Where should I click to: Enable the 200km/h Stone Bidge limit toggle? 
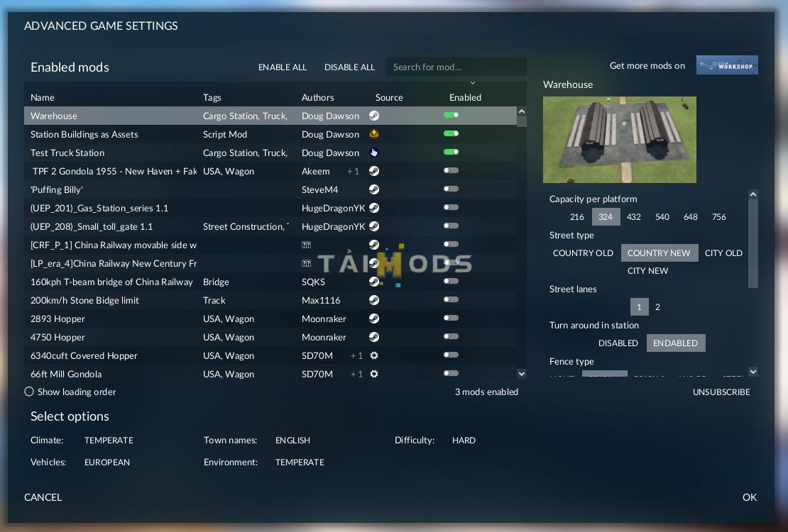(451, 299)
